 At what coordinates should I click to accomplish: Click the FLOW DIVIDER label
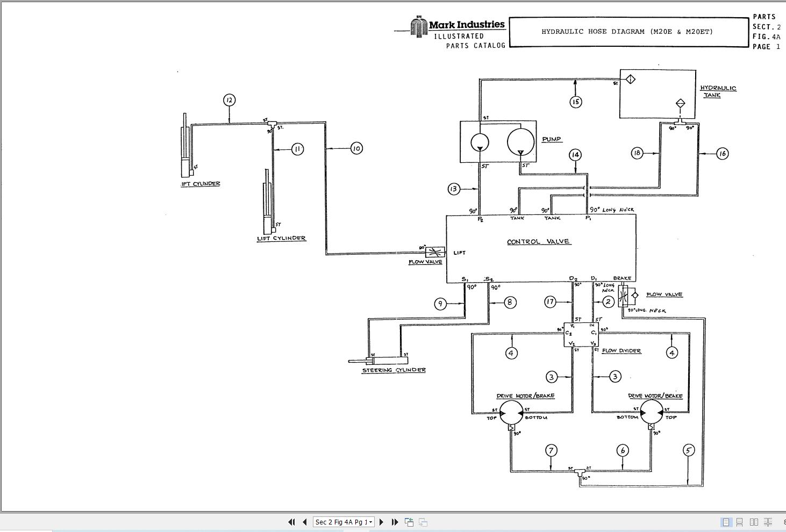click(621, 351)
